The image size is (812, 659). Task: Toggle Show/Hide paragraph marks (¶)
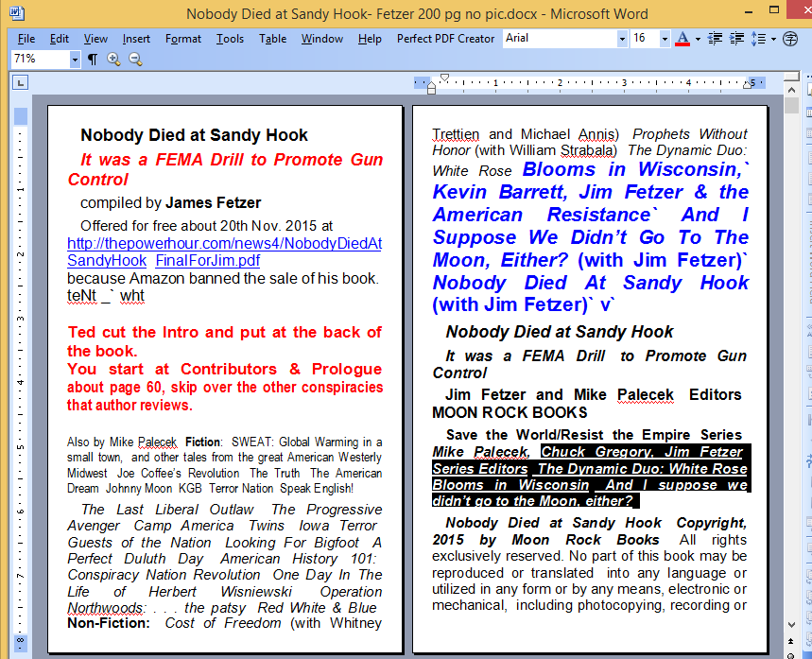coord(93,60)
